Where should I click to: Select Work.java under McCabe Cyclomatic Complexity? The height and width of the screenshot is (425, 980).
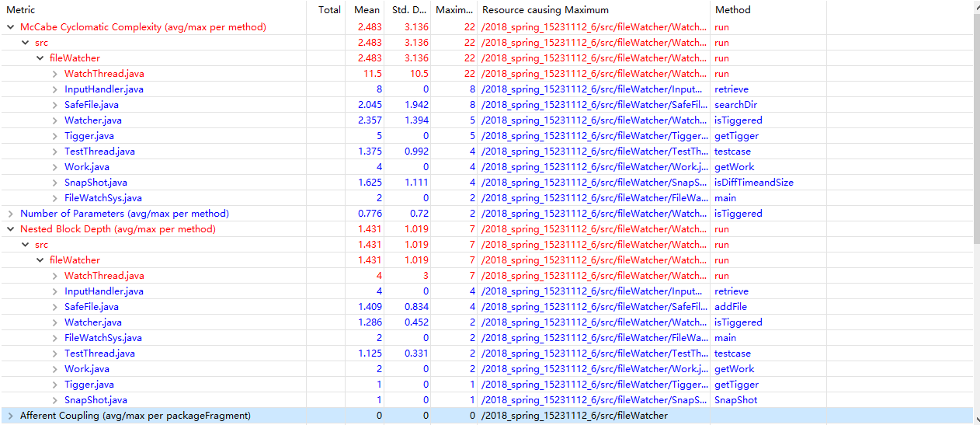point(87,167)
